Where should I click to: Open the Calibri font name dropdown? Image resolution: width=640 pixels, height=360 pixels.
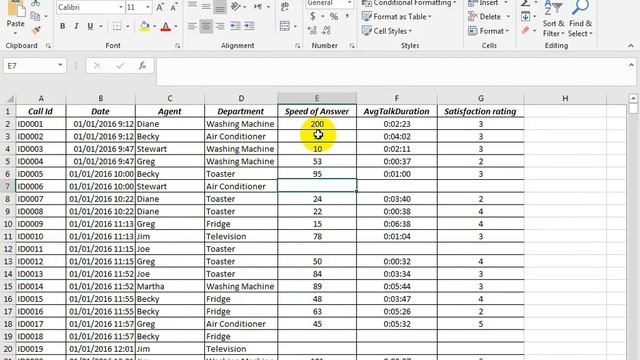click(x=121, y=7)
